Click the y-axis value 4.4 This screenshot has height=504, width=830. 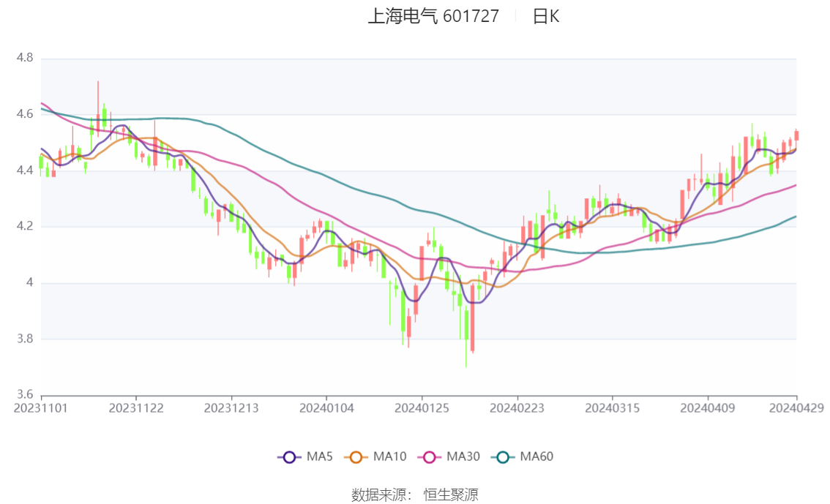(x=25, y=170)
